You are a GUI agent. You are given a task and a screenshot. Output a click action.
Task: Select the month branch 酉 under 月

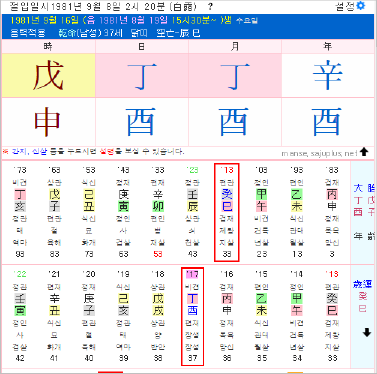tap(234, 122)
